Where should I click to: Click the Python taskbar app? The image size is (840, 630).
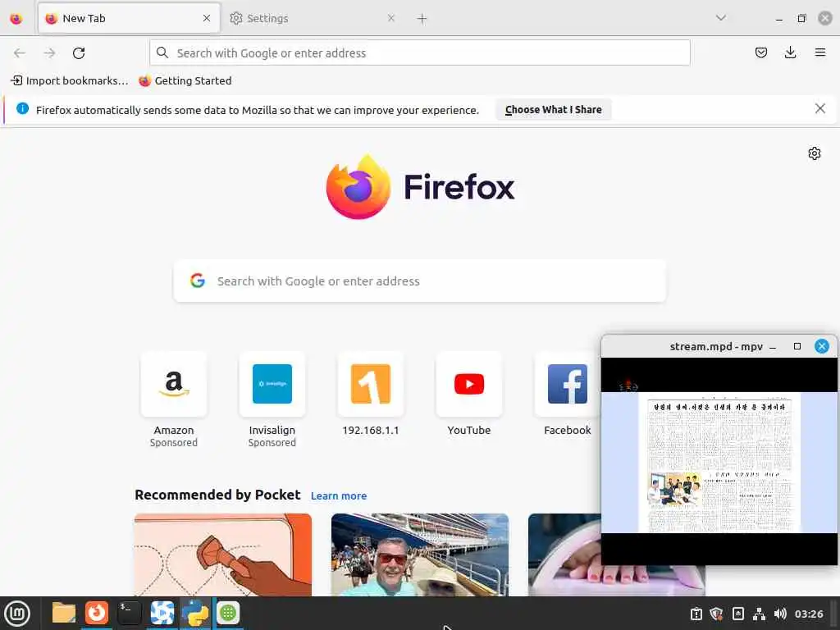tap(194, 613)
